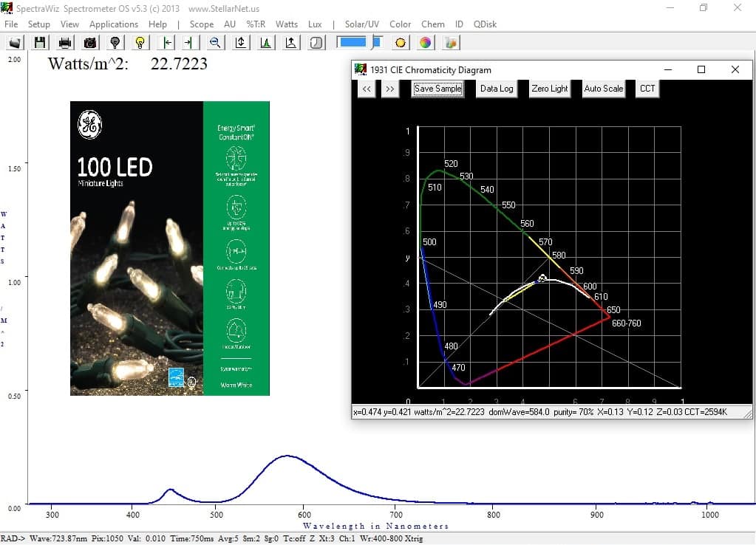This screenshot has width=756, height=545.
Task: Click the color wheel icon
Action: point(425,42)
